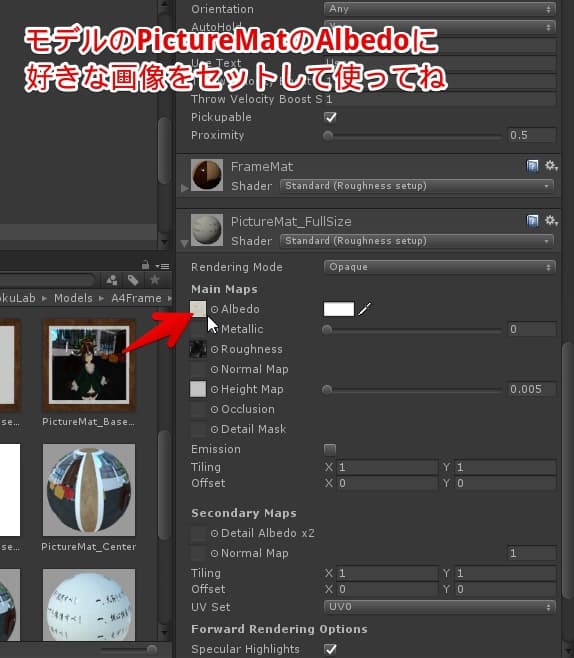Click the Project panel vertical scrollbar
574x658 pixels.
pyautogui.click(x=164, y=485)
